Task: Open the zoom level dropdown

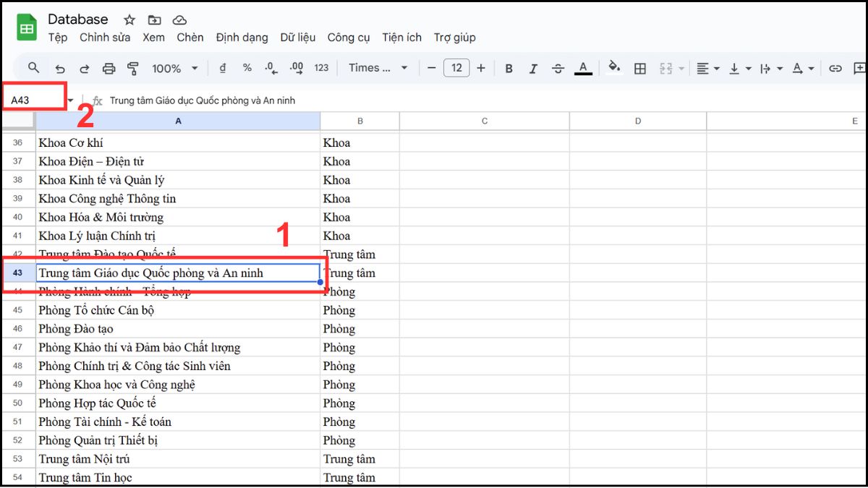Action: tap(174, 68)
